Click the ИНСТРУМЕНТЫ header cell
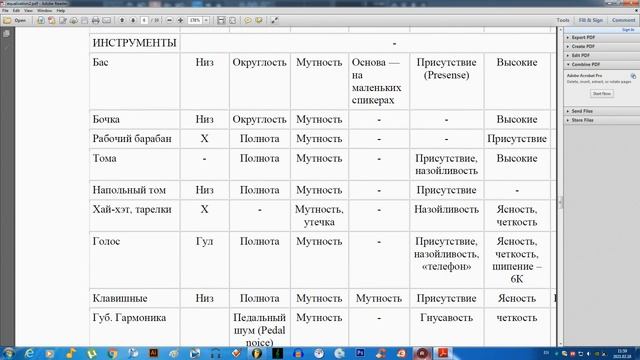The width and height of the screenshot is (640, 360). (134, 43)
